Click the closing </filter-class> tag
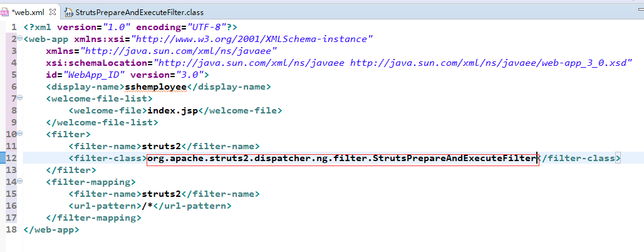The width and height of the screenshot is (644, 252). (580, 158)
